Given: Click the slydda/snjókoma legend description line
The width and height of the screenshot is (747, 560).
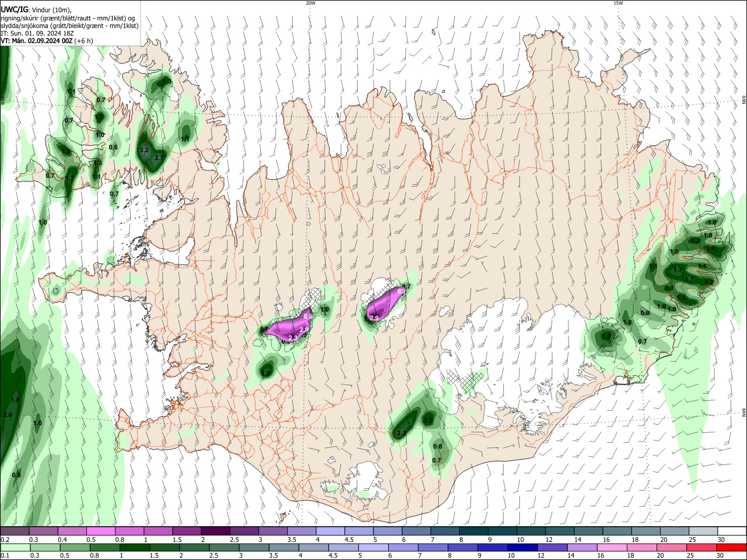Looking at the screenshot, I should 69,26.
